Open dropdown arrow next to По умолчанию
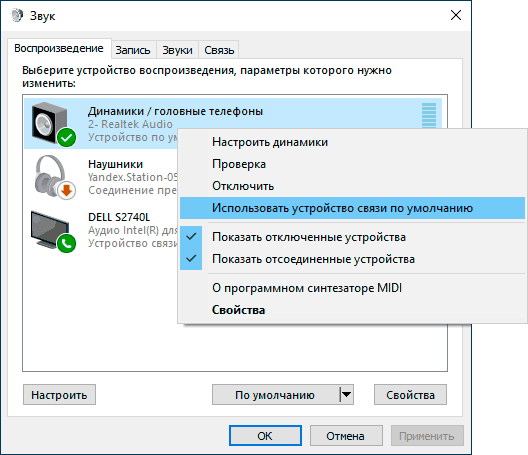 (x=346, y=394)
